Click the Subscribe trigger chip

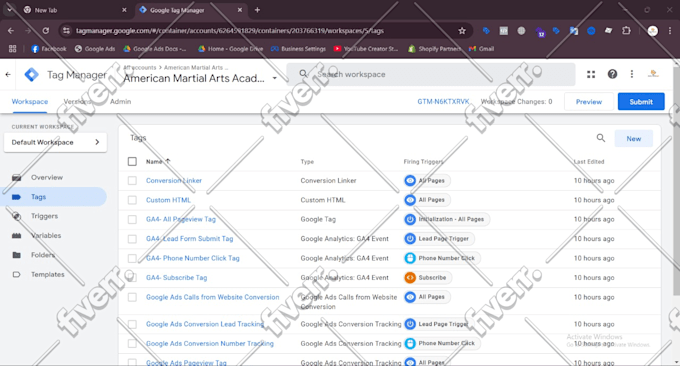[x=428, y=278]
